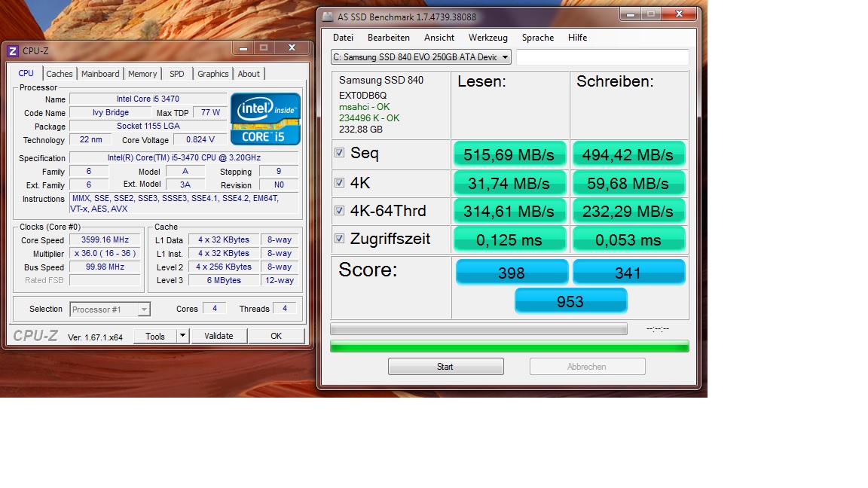This screenshot has width=868, height=488.
Task: Switch to the SPD tab in CPU-Z
Action: (177, 74)
